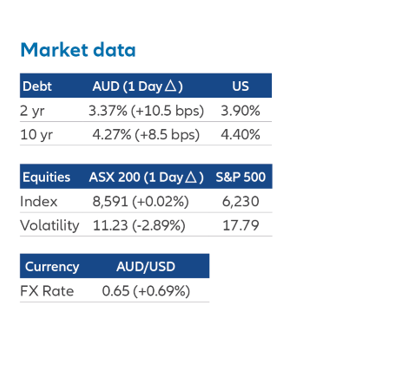The image size is (406, 390).
Task: Click the delta triangle in the AUD header
Action: click(170, 86)
